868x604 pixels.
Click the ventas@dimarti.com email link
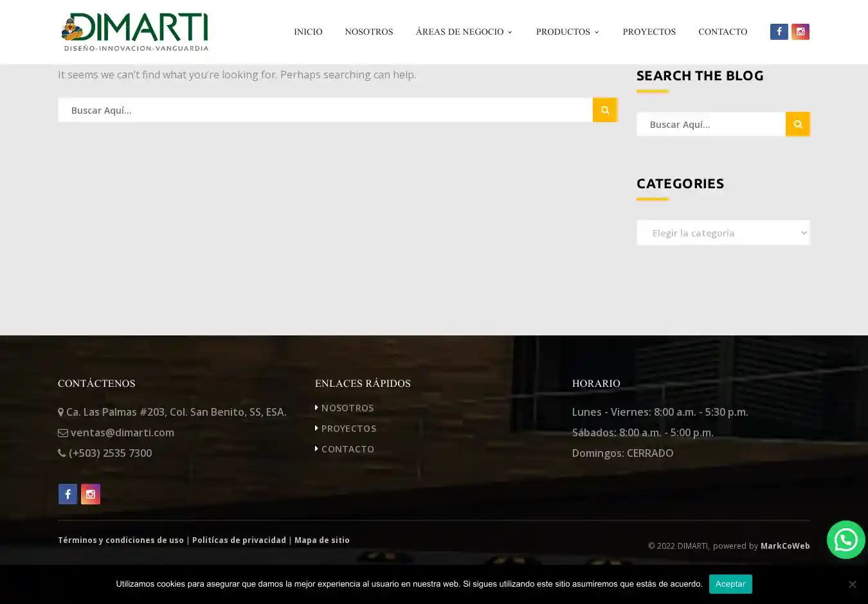122,432
